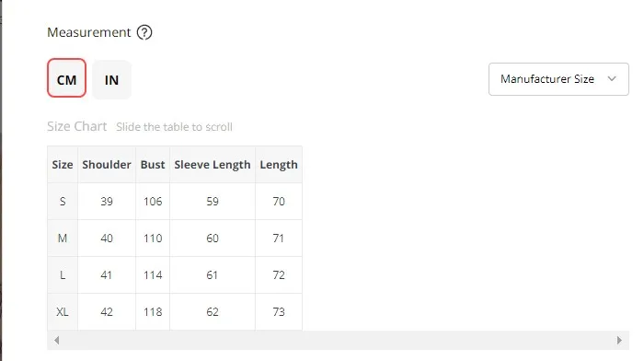
Task: Click the Shoulder column header
Action: pos(107,165)
